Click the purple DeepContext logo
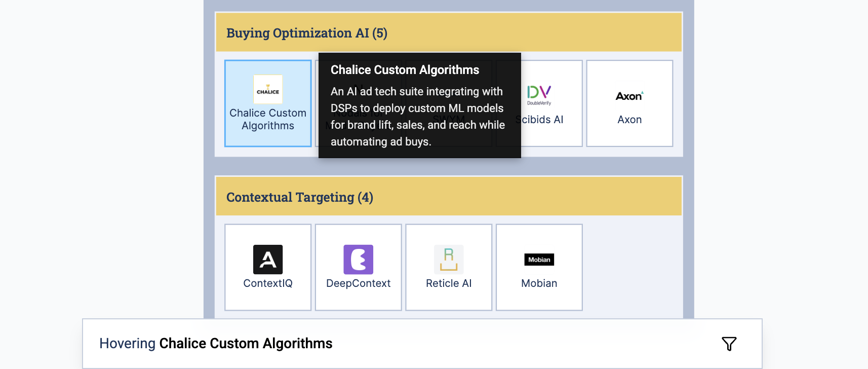868x369 pixels. [359, 260]
